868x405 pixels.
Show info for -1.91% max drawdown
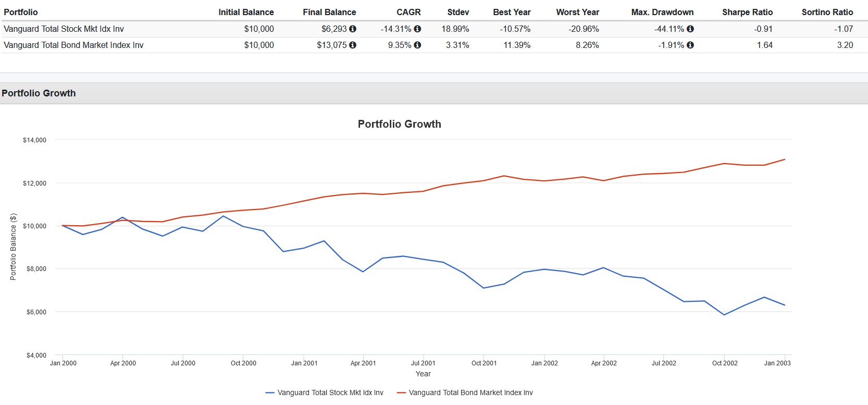pyautogui.click(x=690, y=45)
